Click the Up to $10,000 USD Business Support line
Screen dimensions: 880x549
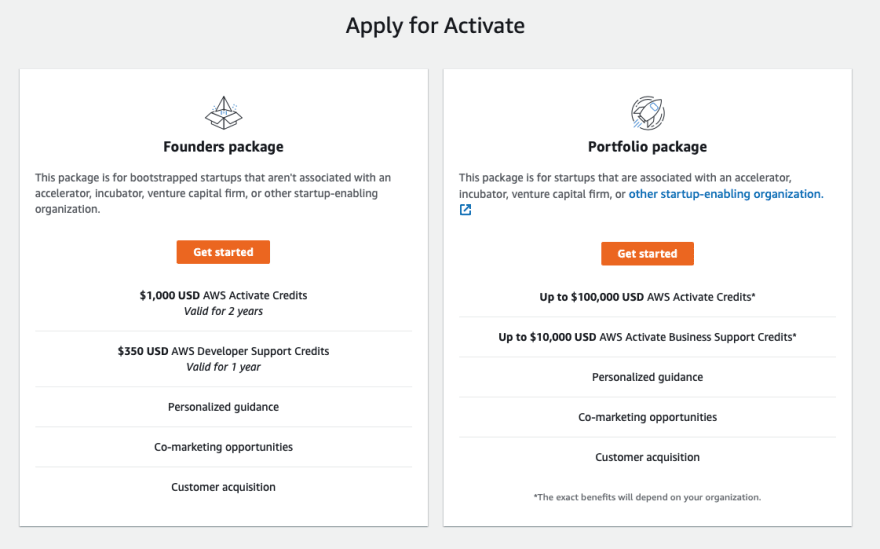click(648, 337)
